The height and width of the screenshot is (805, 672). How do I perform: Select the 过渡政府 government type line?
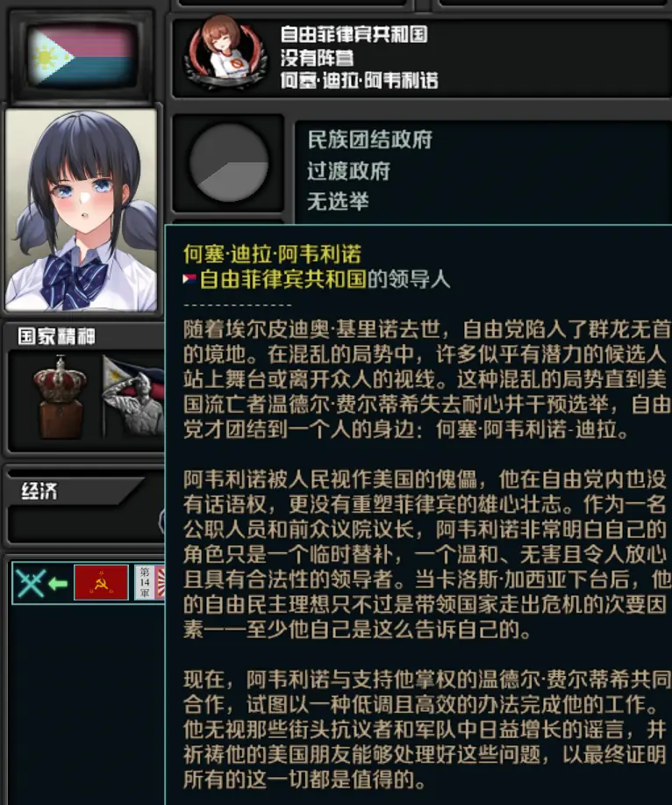349,170
